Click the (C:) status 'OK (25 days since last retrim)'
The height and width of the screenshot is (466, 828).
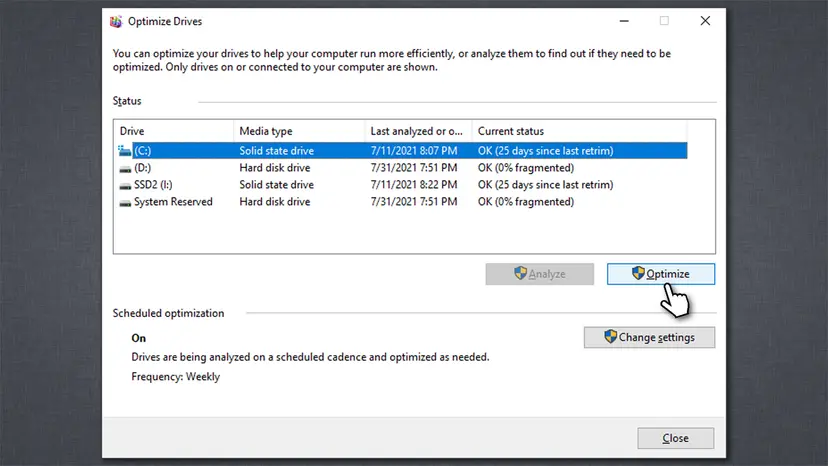coord(545,151)
